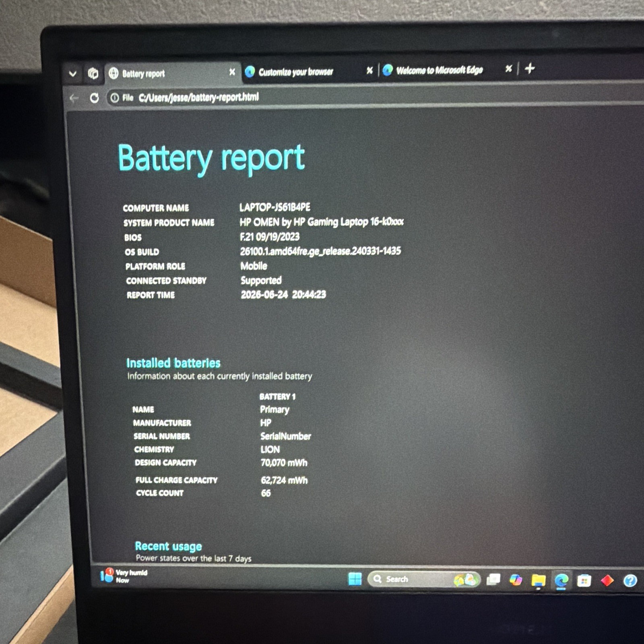Switch to Customize your browser tab

point(308,72)
